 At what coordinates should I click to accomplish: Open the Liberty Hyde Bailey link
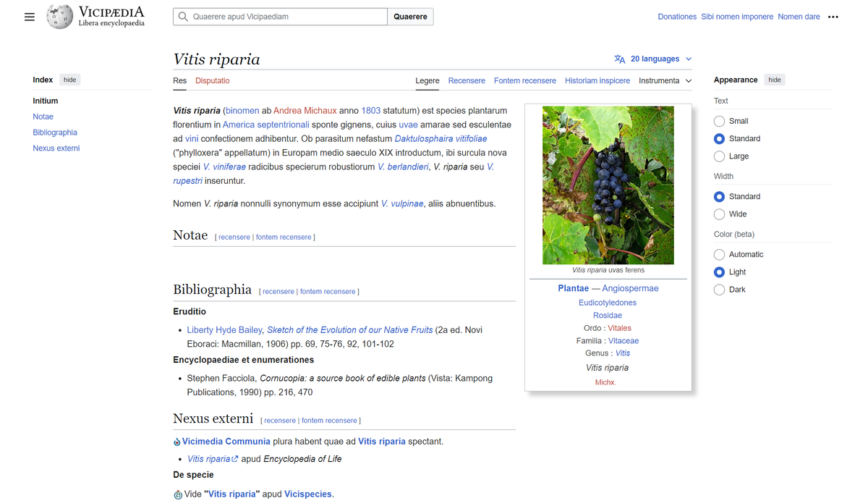coord(224,330)
